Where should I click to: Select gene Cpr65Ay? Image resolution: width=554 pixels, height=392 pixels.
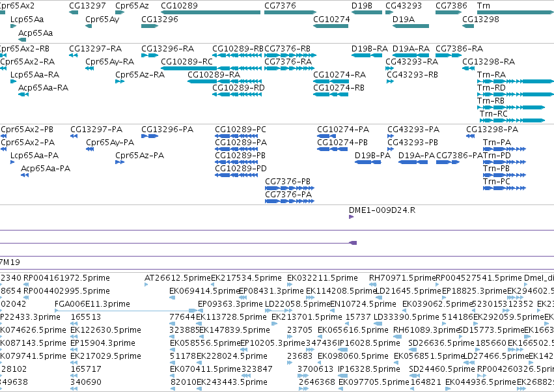pos(89,26)
